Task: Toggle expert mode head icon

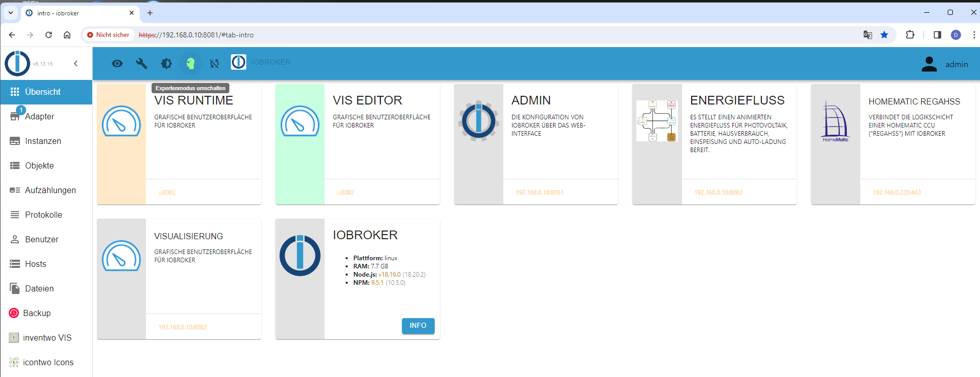Action: (x=190, y=64)
